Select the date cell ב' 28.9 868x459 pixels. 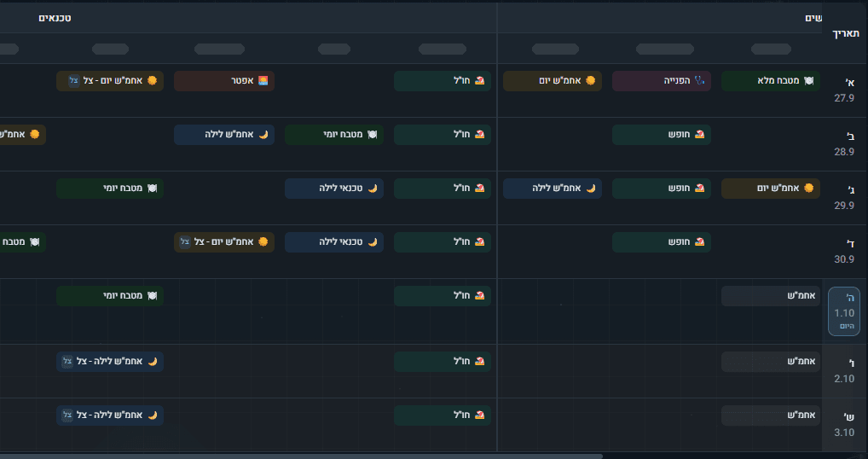pyautogui.click(x=845, y=144)
